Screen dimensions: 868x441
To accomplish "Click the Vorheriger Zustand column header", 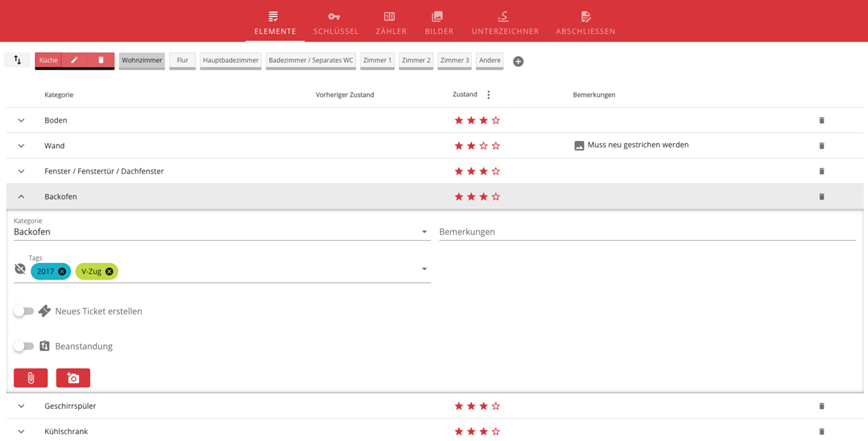I will 345,95.
